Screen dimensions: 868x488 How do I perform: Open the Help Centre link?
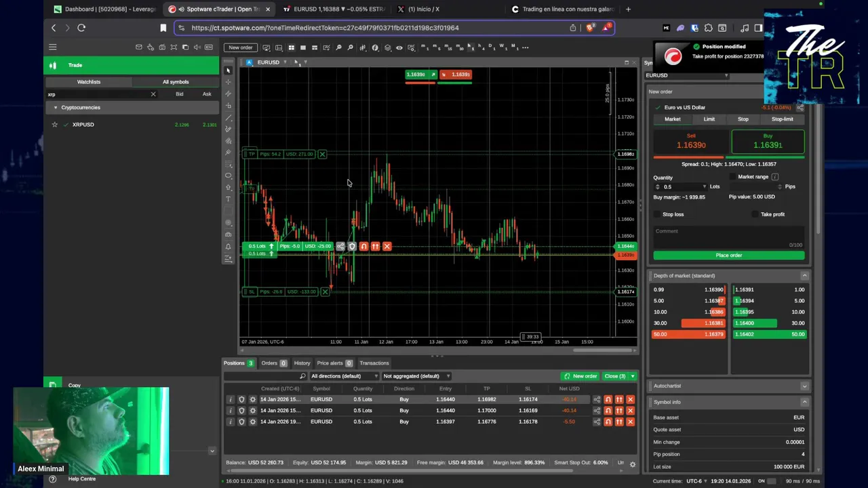82,479
